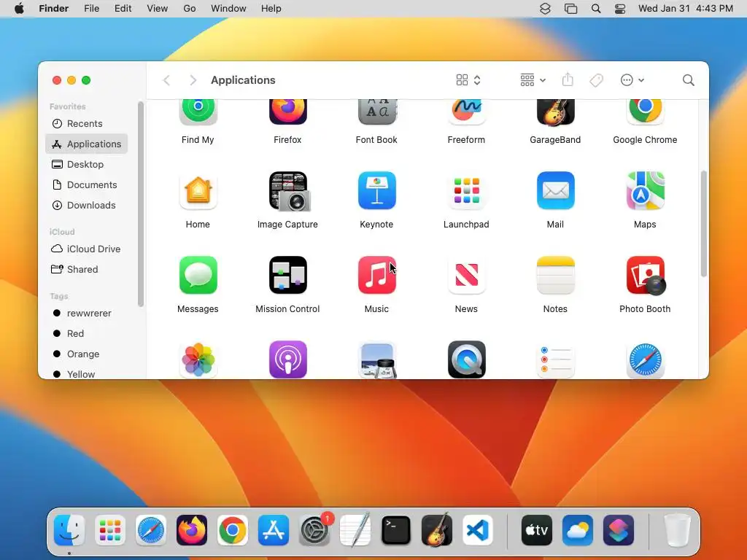Open the Group By dropdown

(x=533, y=80)
